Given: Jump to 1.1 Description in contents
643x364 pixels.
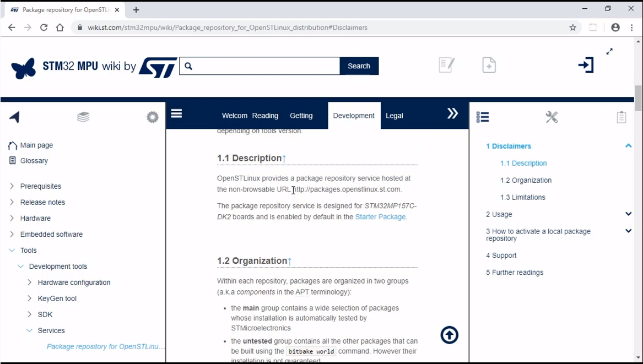Looking at the screenshot, I should pyautogui.click(x=523, y=163).
